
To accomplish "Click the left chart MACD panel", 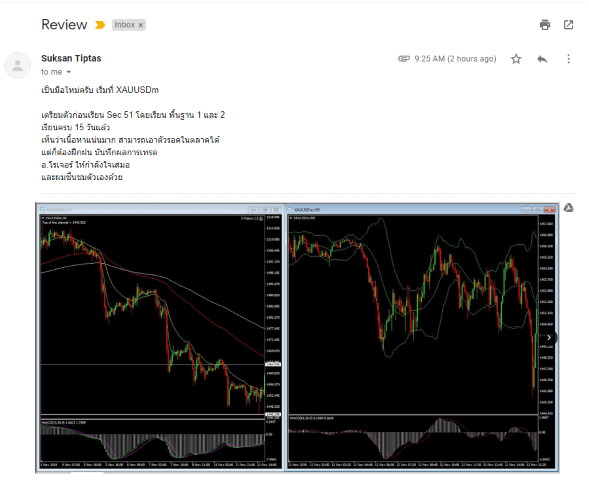I will [153, 440].
